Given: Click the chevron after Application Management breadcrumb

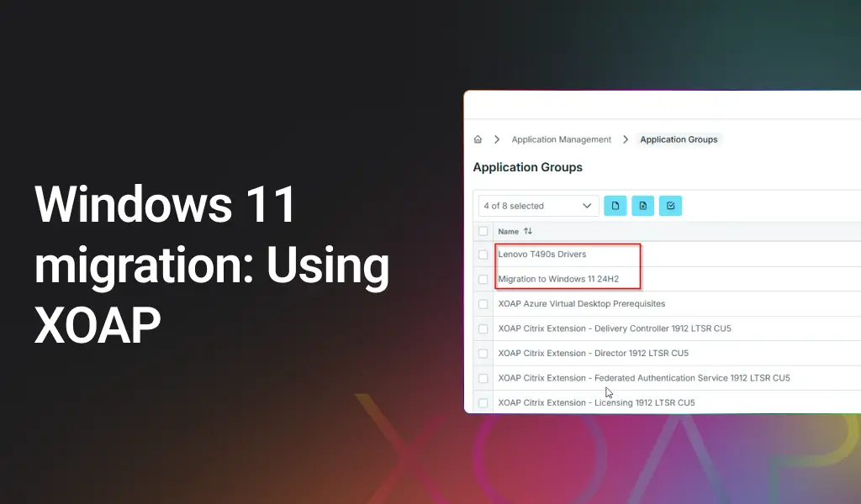Looking at the screenshot, I should 626,139.
